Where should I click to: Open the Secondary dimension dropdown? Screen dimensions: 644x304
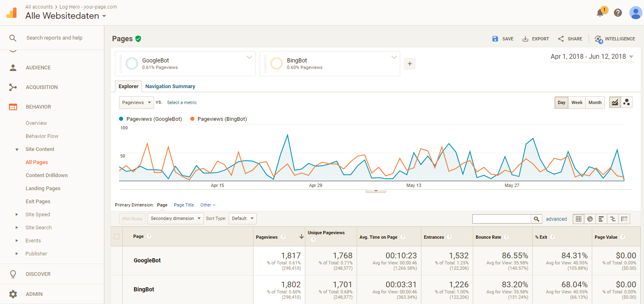click(175, 219)
